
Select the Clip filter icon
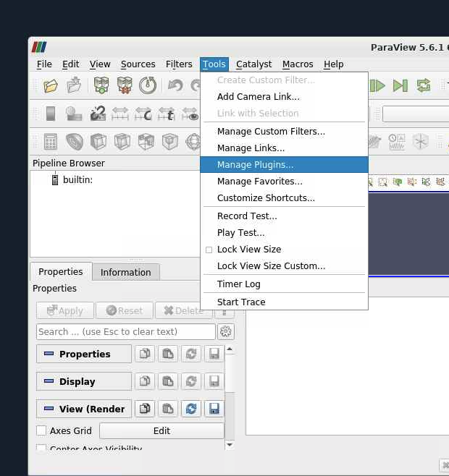point(98,142)
